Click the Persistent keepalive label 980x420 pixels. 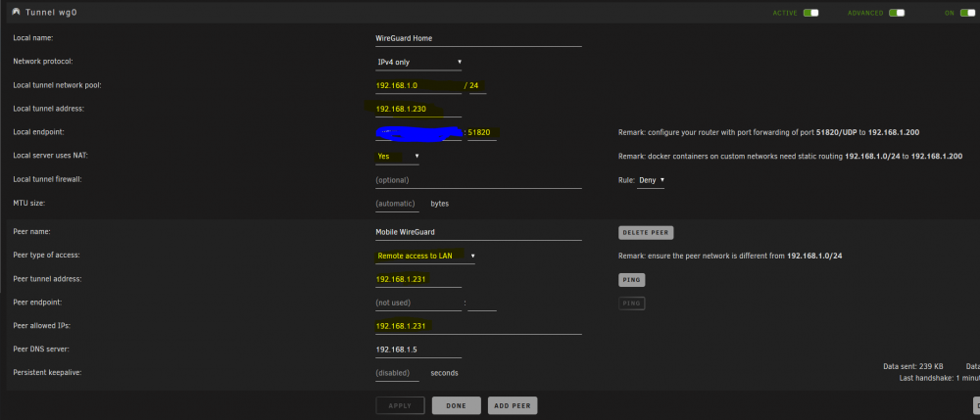coord(47,373)
